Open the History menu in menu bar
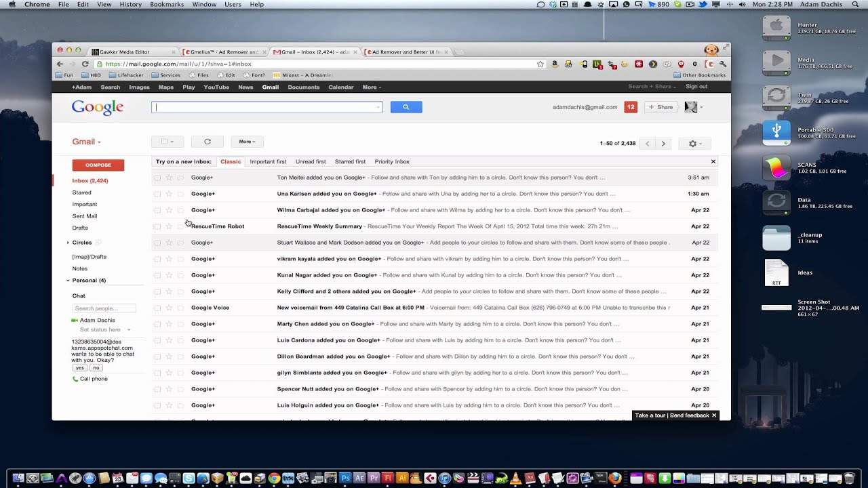Screen dimensions: 868x488 tap(130, 4)
